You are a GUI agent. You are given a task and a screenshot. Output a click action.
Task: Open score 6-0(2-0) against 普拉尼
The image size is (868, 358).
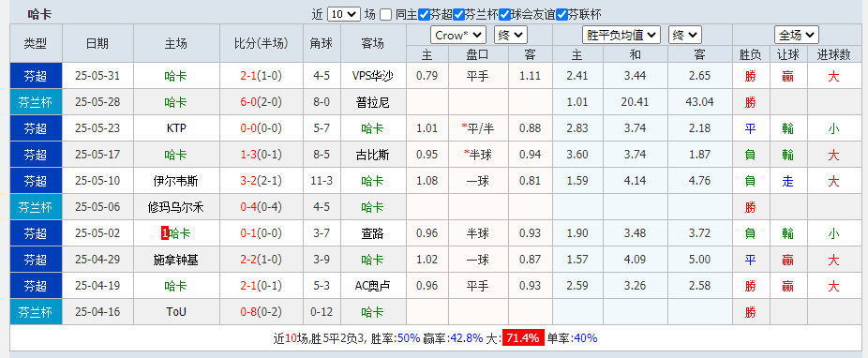pos(262,102)
